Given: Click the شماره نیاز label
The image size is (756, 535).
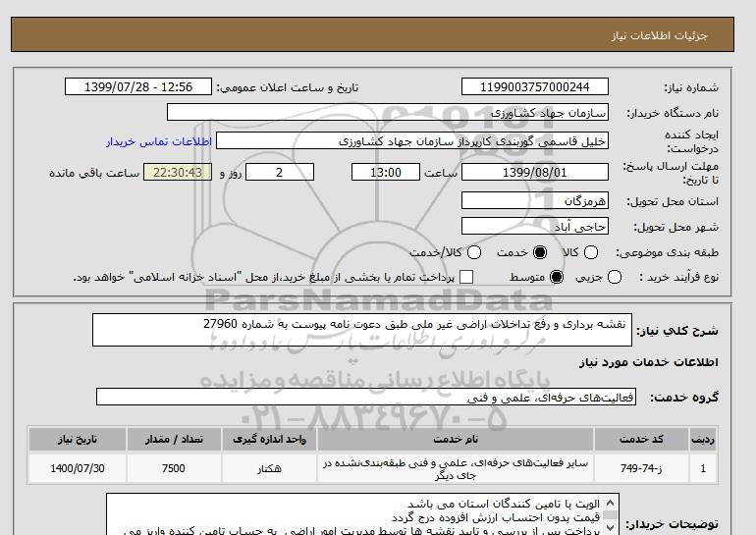Looking at the screenshot, I should [691, 87].
